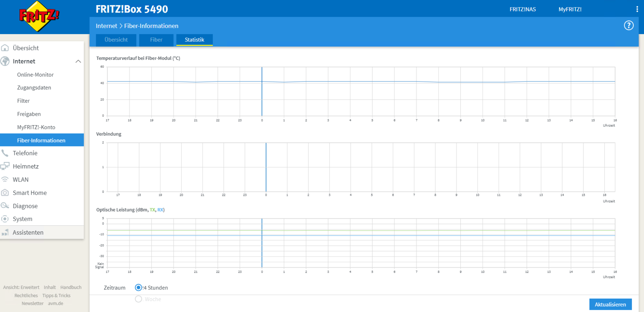Select the Woche radio button
644x312 pixels.
click(x=138, y=299)
